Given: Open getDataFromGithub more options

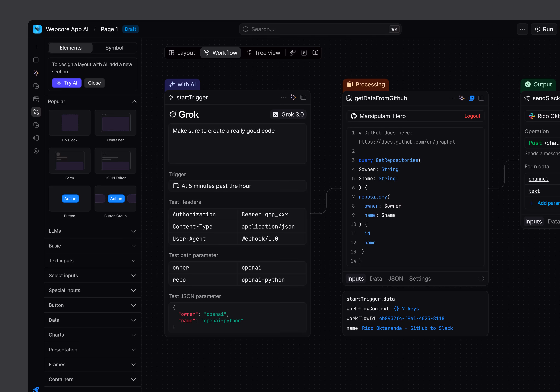Looking at the screenshot, I should tap(452, 98).
